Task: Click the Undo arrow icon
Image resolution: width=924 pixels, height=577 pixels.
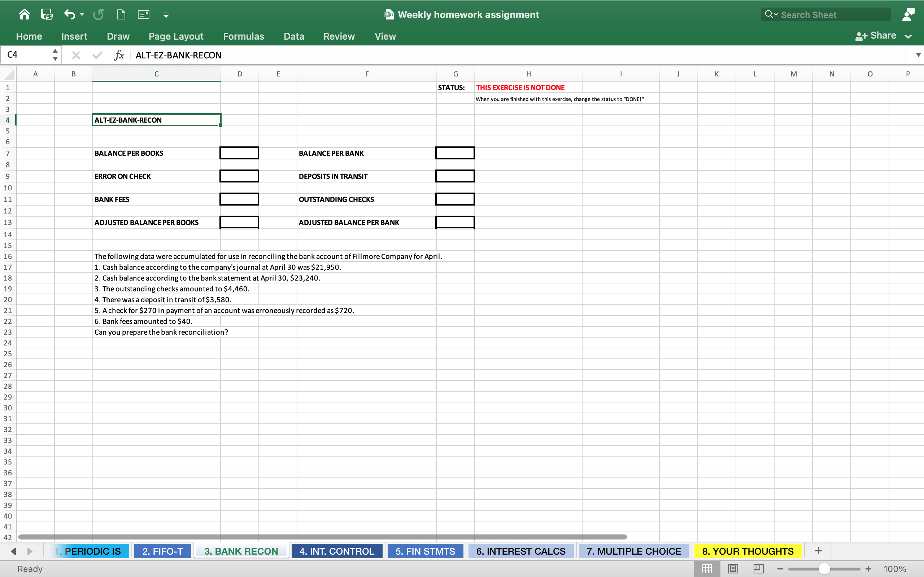Action: [69, 14]
